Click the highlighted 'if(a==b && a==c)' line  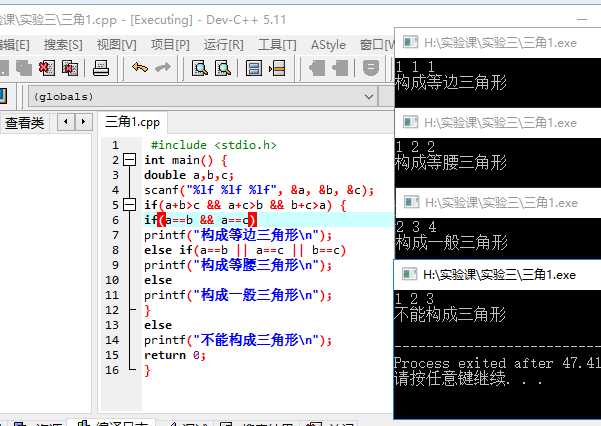point(200,220)
